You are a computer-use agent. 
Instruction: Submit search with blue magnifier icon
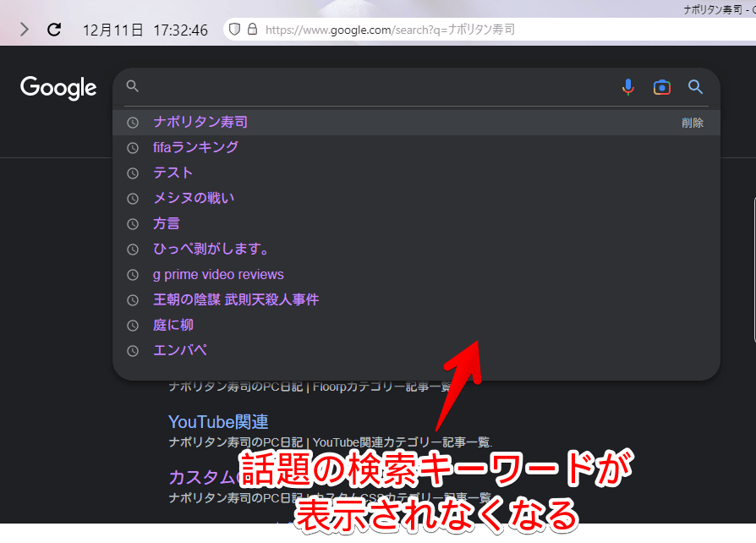[x=695, y=87]
